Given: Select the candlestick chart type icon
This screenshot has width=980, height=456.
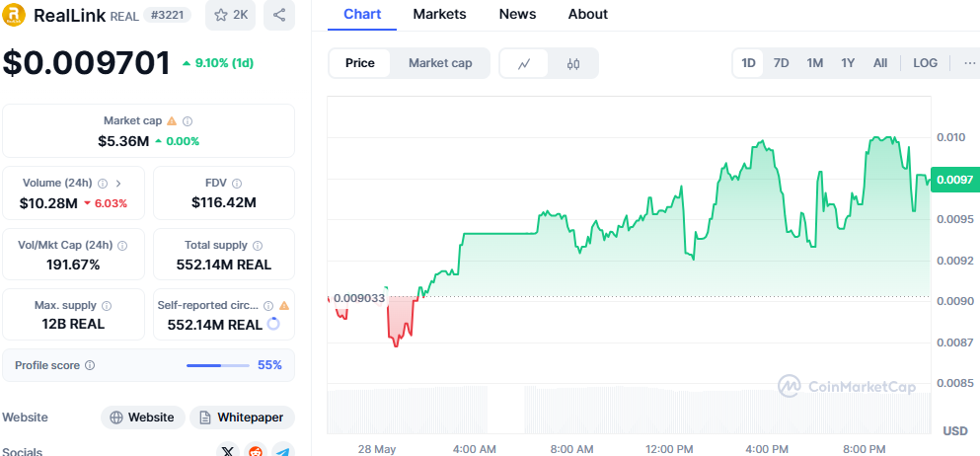Looking at the screenshot, I should 573,63.
